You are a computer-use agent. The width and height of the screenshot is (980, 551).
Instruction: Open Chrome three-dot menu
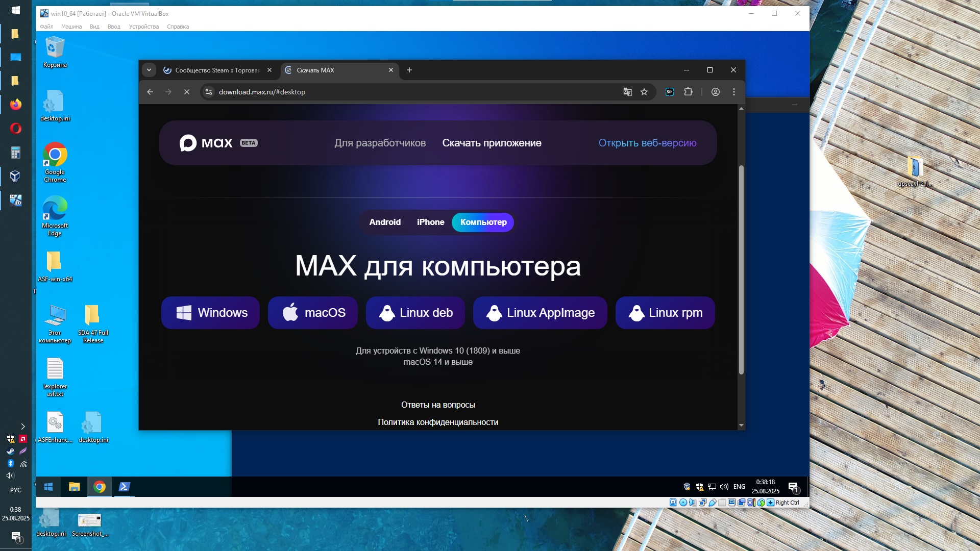pos(734,92)
